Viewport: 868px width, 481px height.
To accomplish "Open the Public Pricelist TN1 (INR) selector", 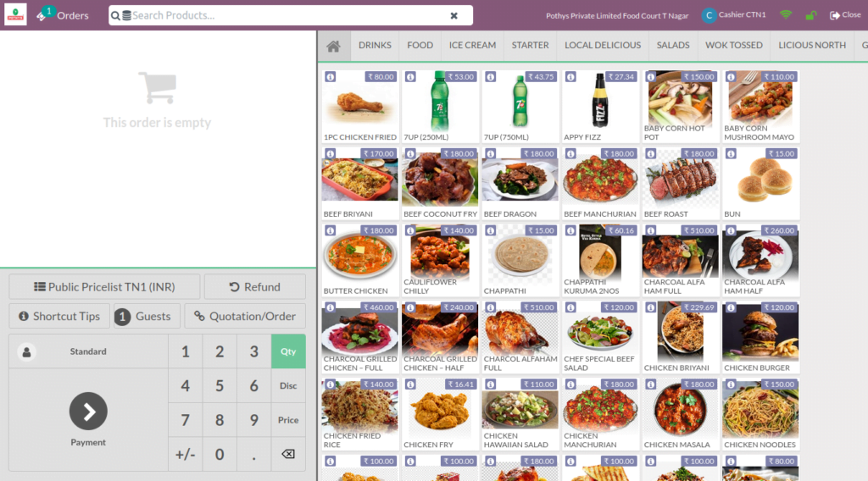I will coord(104,287).
